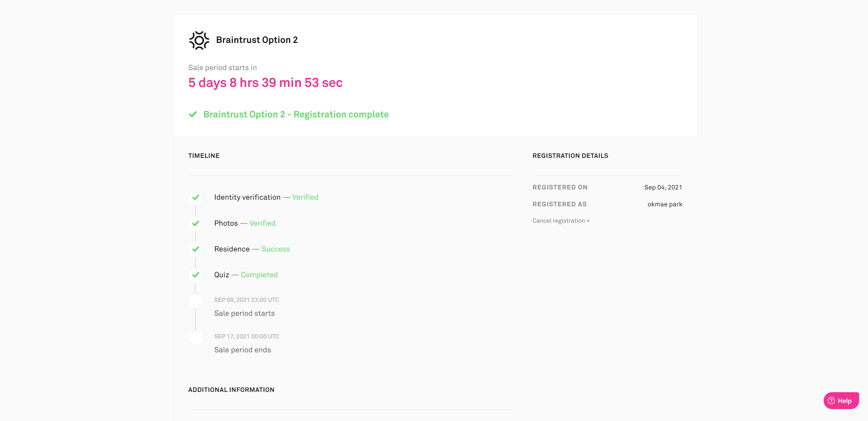Click the empty circle for Sale period ends

pos(195,337)
